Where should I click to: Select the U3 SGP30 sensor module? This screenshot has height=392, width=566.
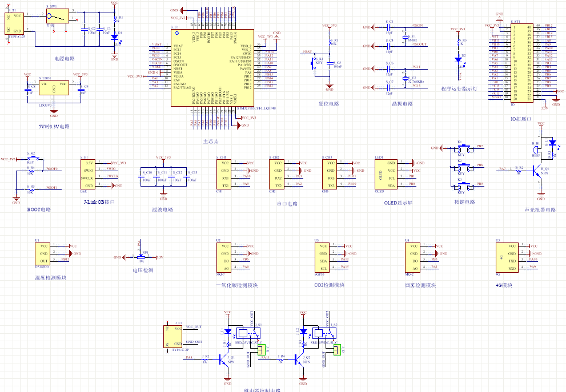[x=322, y=257]
